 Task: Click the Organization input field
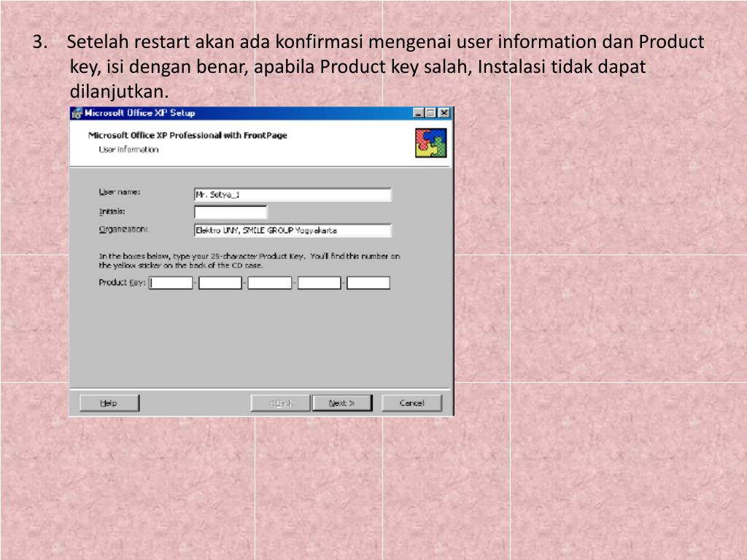coord(293,230)
